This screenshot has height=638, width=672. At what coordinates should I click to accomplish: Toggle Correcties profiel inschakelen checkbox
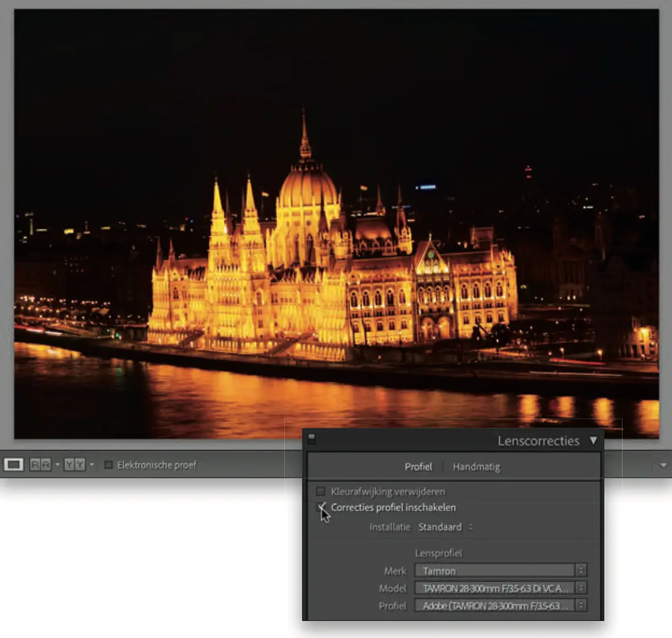(x=321, y=507)
